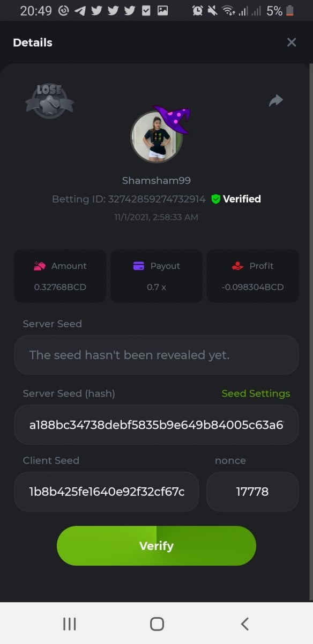Select the Server Seed hash field
This screenshot has width=313, height=644.
click(156, 425)
